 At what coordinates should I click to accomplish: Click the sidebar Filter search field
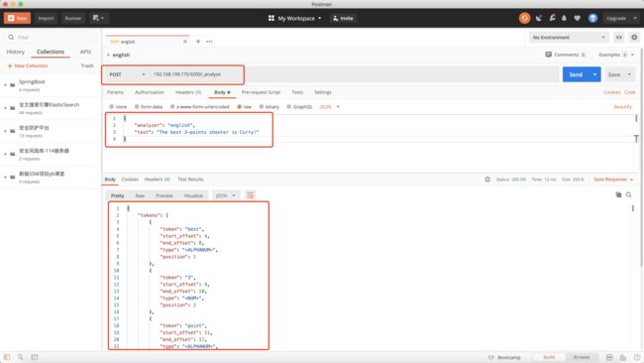pos(51,37)
